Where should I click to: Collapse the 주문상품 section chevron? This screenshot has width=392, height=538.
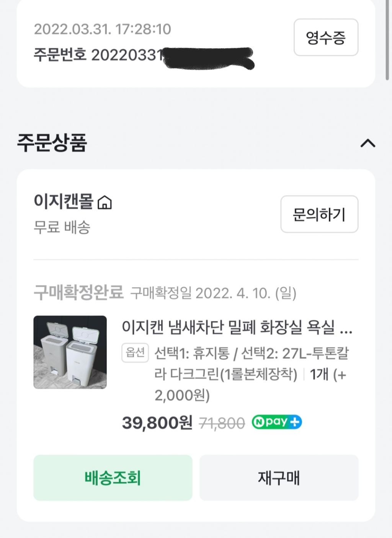tap(368, 143)
